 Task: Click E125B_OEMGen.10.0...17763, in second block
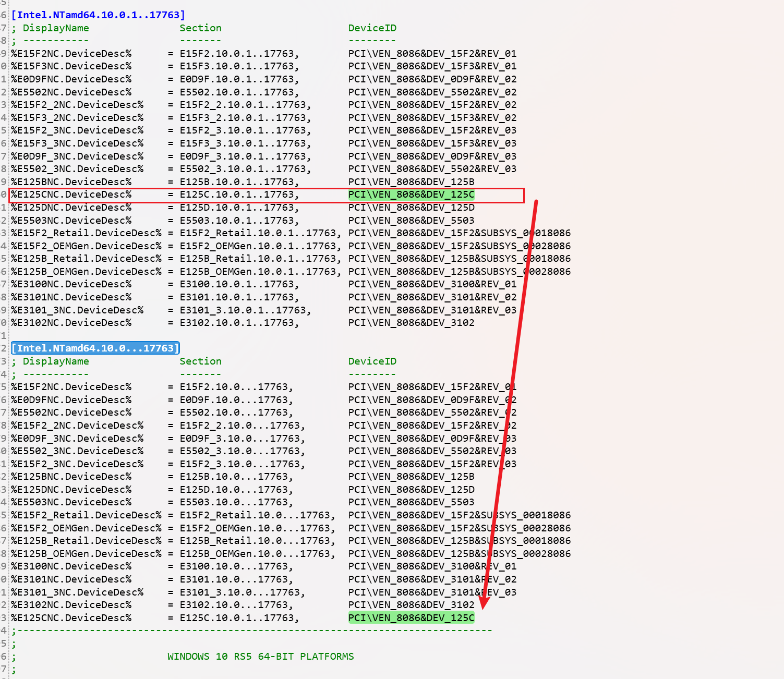point(258,554)
